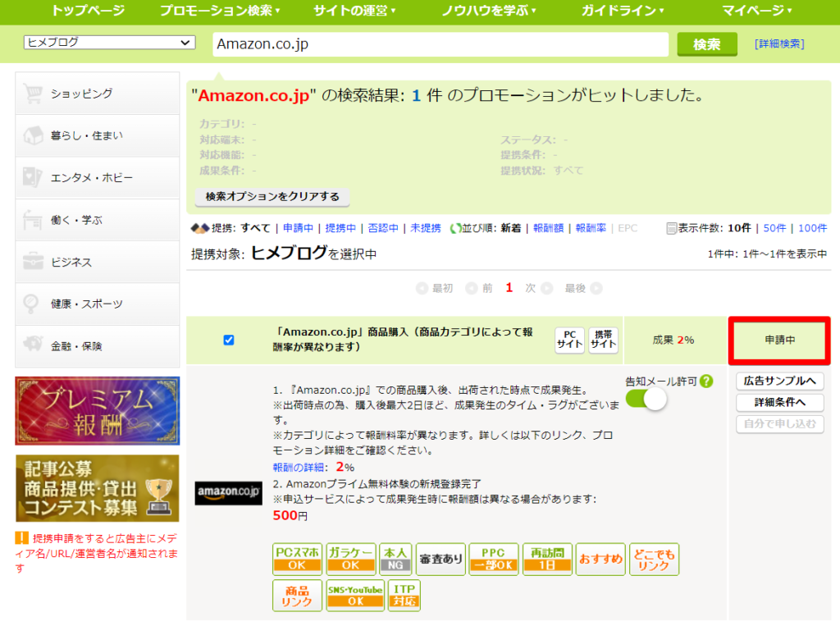Screen dimensions: 840x626
Task: Open the エンタメ・ホビー category
Action: [x=97, y=177]
